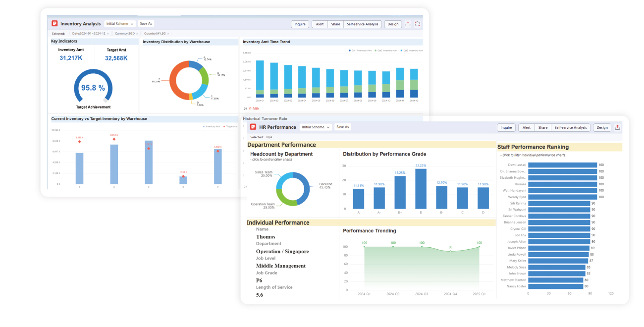
Task: Click the red Inventory Analysis logo icon
Action: [54, 24]
